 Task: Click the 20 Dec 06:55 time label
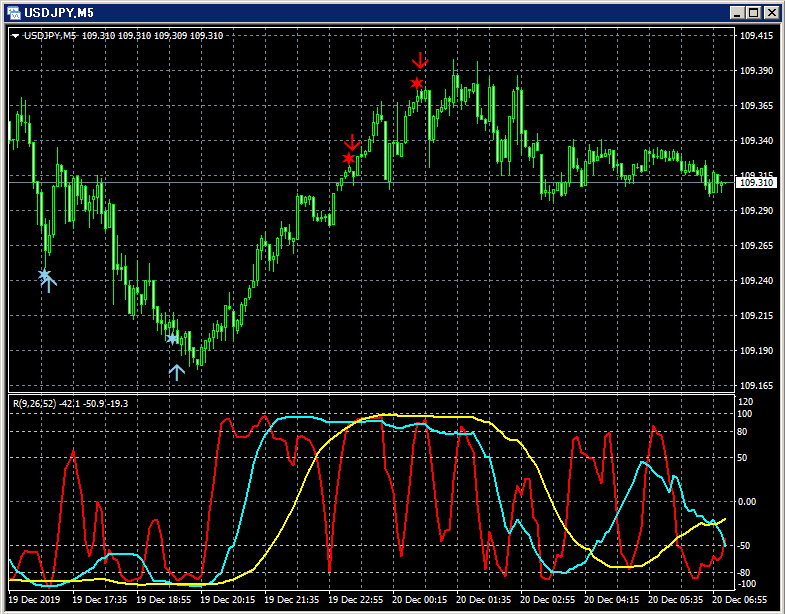[739, 599]
